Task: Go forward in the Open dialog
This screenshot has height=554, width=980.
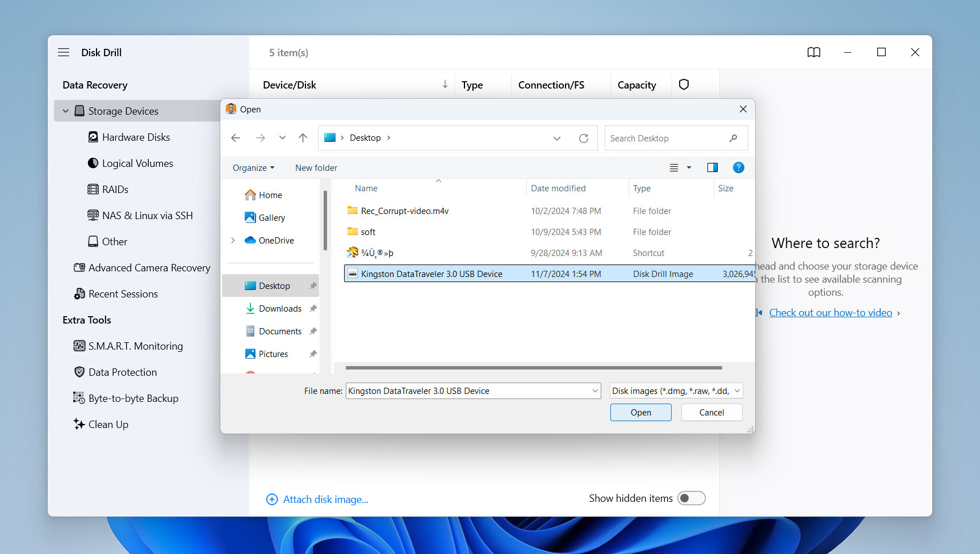Action: [x=260, y=138]
